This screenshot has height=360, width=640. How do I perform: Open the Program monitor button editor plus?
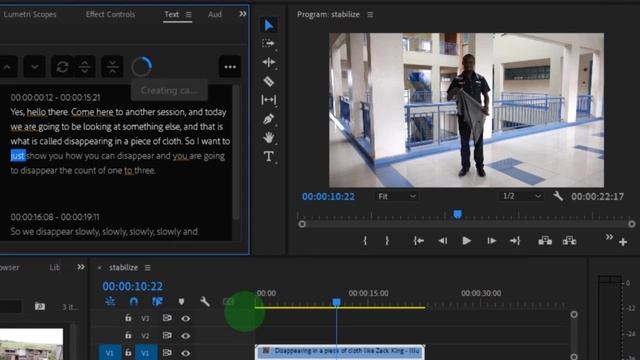623,242
